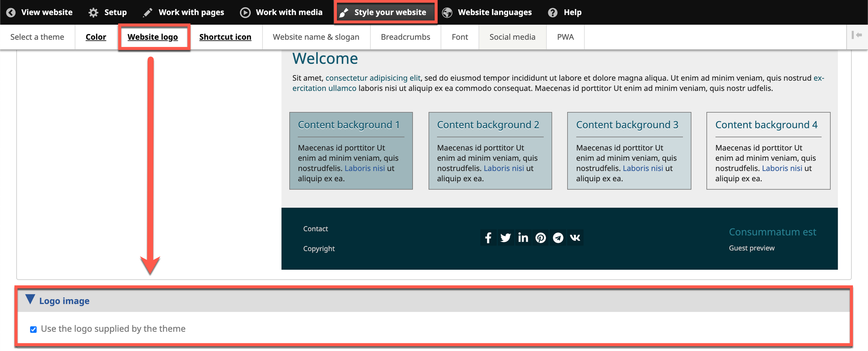Uncheck Use the logo supplied by theme
The width and height of the screenshot is (868, 351).
click(33, 329)
